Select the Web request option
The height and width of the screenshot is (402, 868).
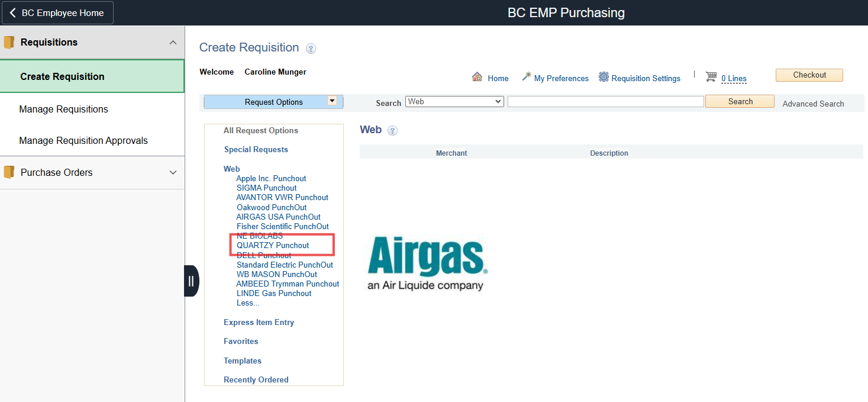pyautogui.click(x=231, y=169)
